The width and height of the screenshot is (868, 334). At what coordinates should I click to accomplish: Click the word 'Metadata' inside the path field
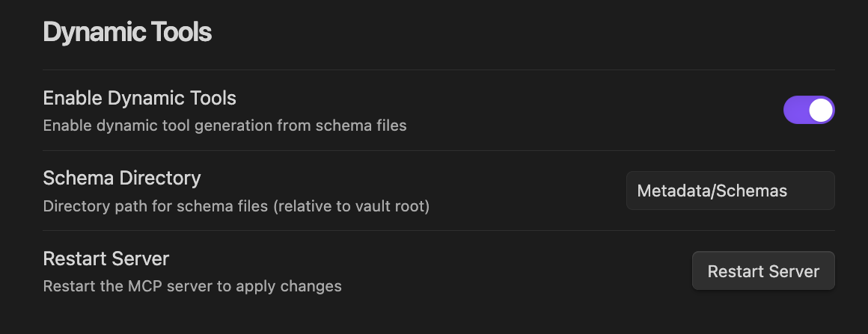coord(671,191)
